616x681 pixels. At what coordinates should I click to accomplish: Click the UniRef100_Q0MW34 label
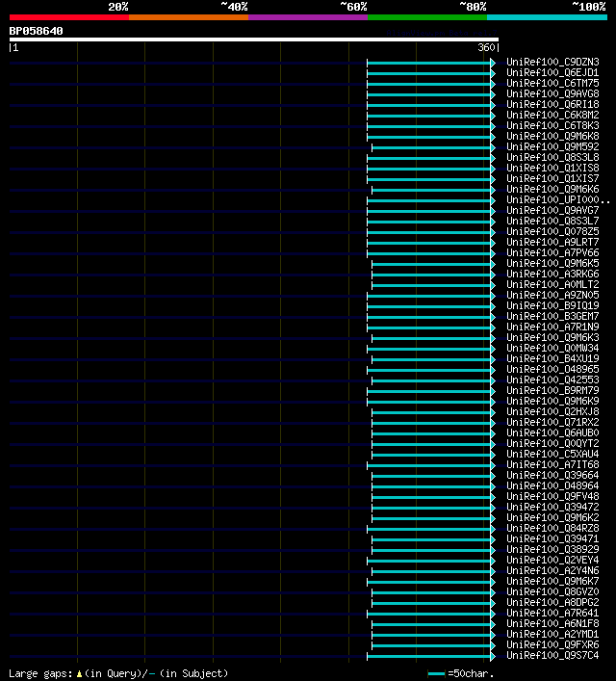tap(552, 349)
